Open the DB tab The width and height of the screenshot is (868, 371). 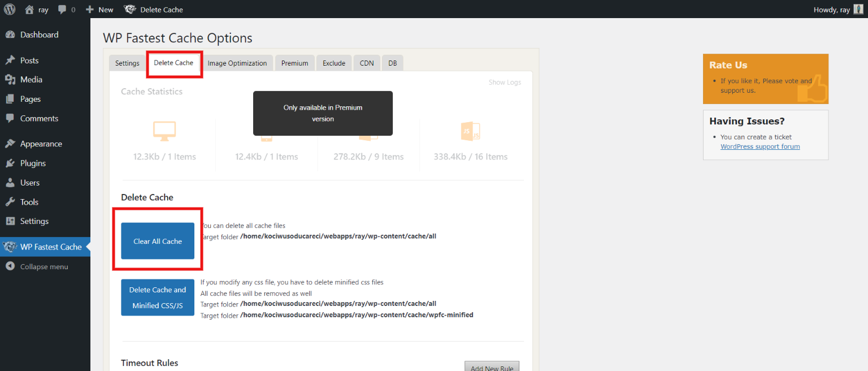[392, 63]
